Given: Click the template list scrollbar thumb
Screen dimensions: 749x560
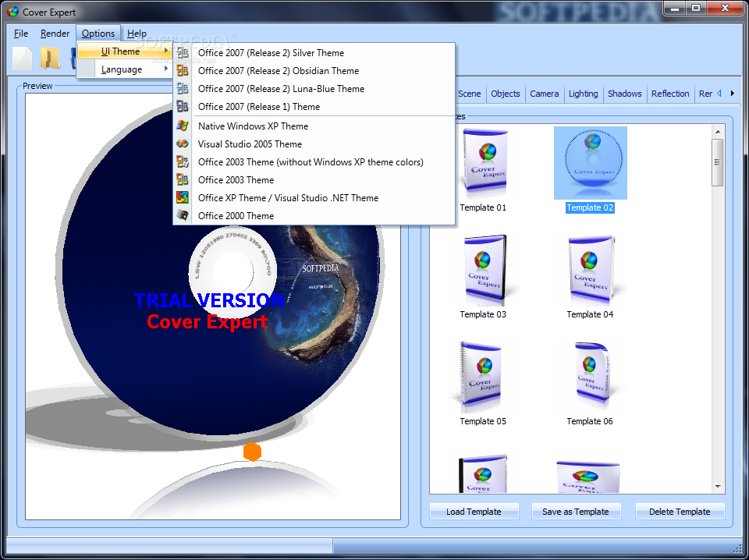Looking at the screenshot, I should click(x=718, y=162).
